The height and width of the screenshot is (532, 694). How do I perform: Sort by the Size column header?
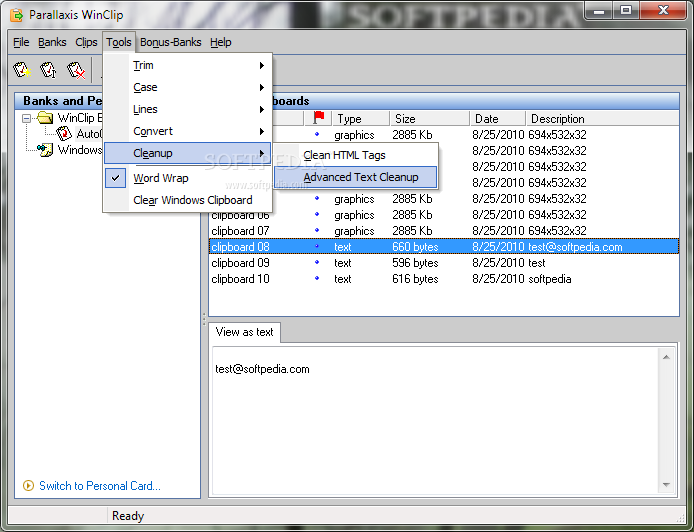(429, 119)
